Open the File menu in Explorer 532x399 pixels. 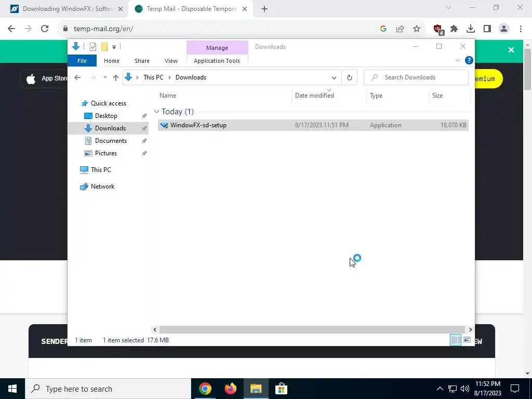click(82, 61)
